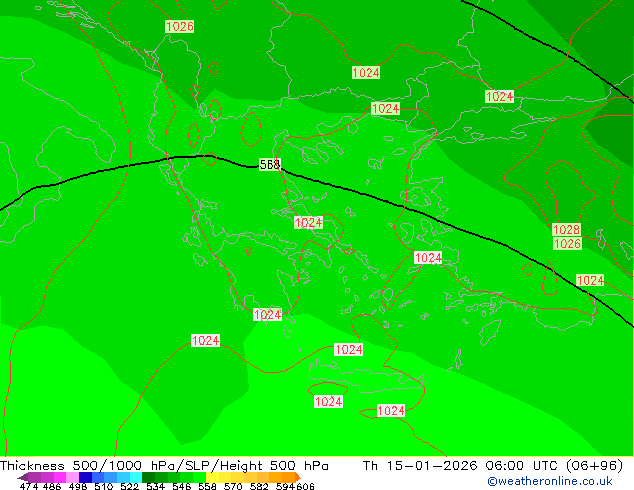Viewport: 634px width, 490px height.
Task: Click the legend value 510
Action: [104, 486]
